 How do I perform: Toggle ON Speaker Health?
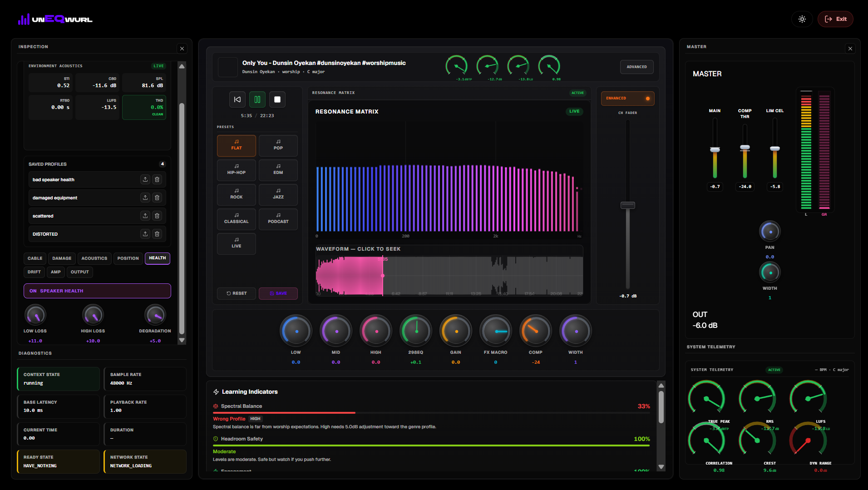pyautogui.click(x=97, y=291)
